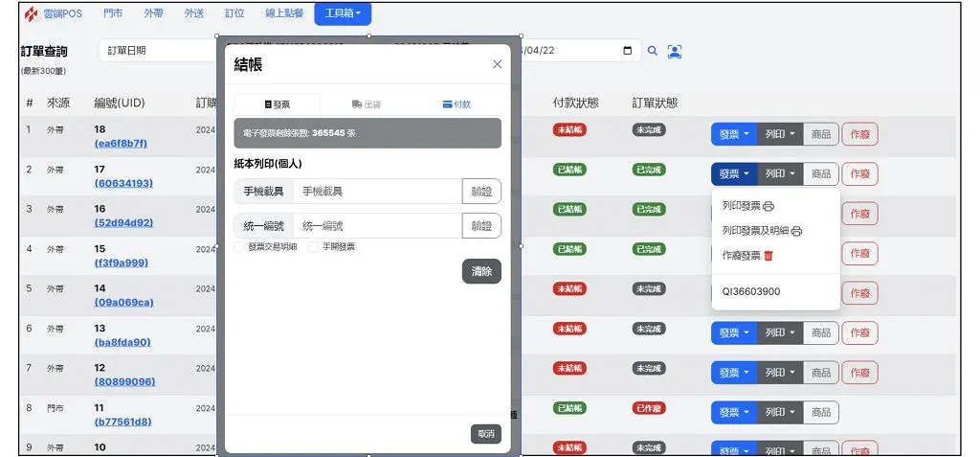The height and width of the screenshot is (457, 980).
Task: Open order link (ea6f8b7f)
Action: pos(121,144)
